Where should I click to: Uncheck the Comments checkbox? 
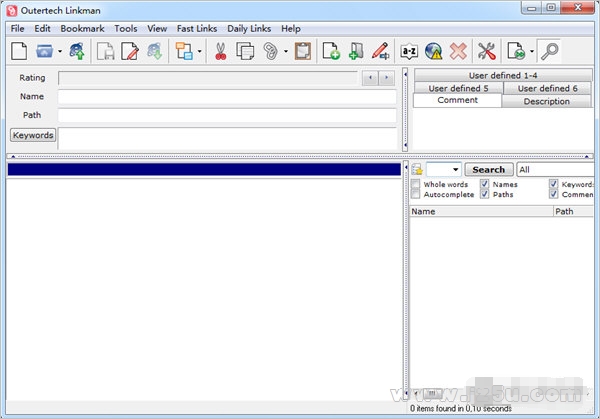tap(553, 194)
